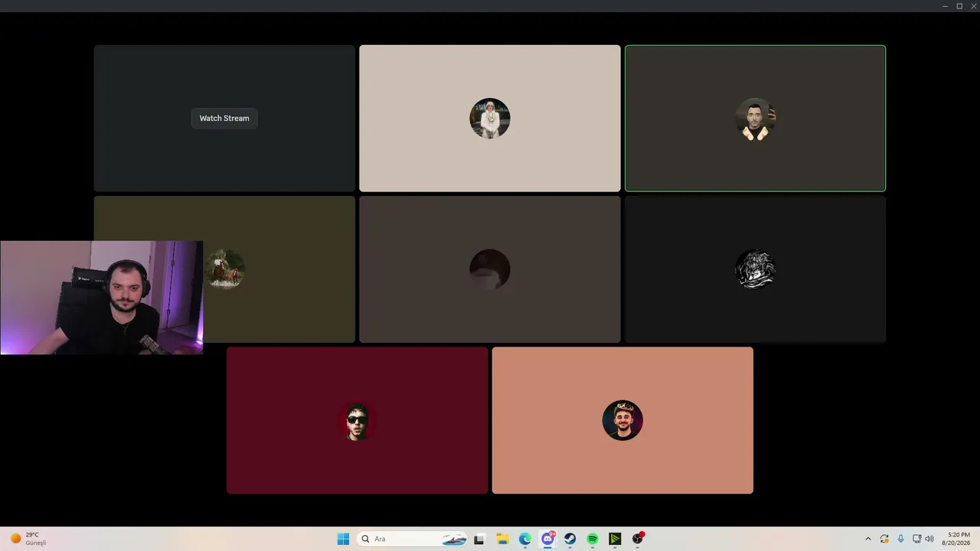Select horse-picture avatar on olive tile
The height and width of the screenshot is (551, 980).
click(x=224, y=269)
